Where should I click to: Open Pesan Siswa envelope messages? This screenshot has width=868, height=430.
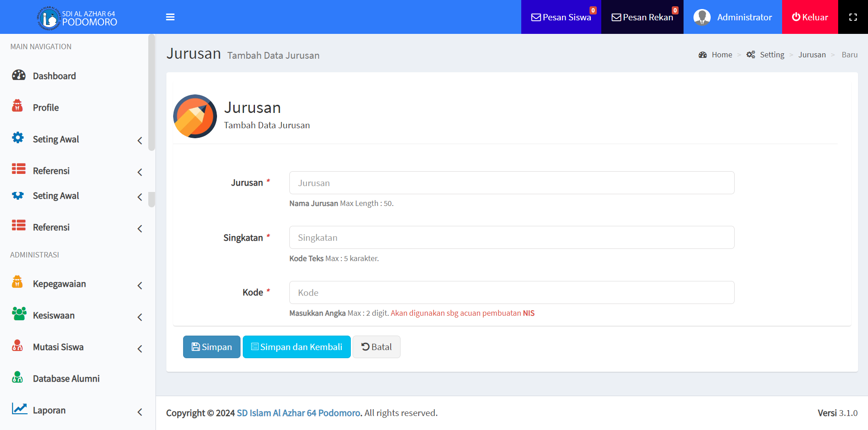(x=561, y=17)
